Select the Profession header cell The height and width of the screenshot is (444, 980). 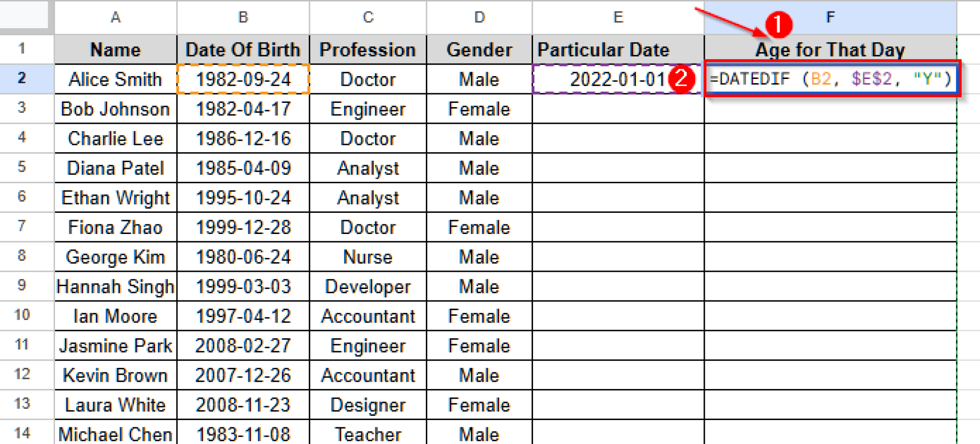[367, 50]
